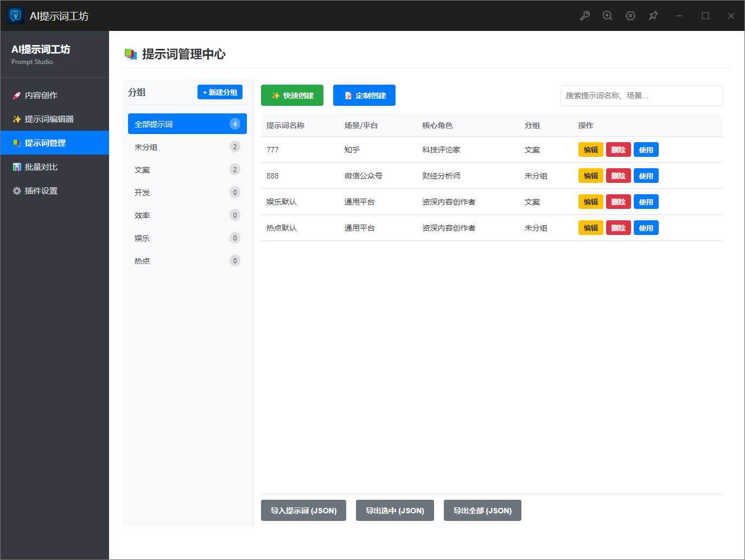Open 提示词编辑器 in the sidebar
The height and width of the screenshot is (560, 745).
(55, 119)
